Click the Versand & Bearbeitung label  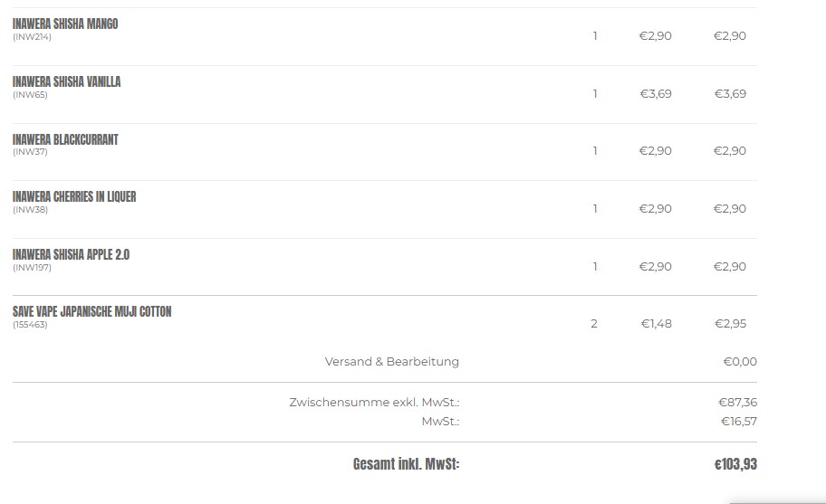[392, 362]
